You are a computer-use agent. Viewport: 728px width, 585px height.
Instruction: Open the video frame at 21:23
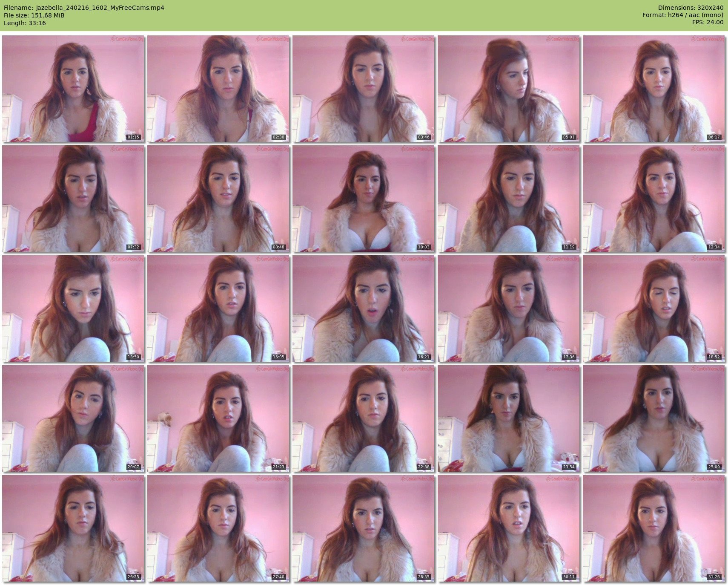tap(218, 418)
